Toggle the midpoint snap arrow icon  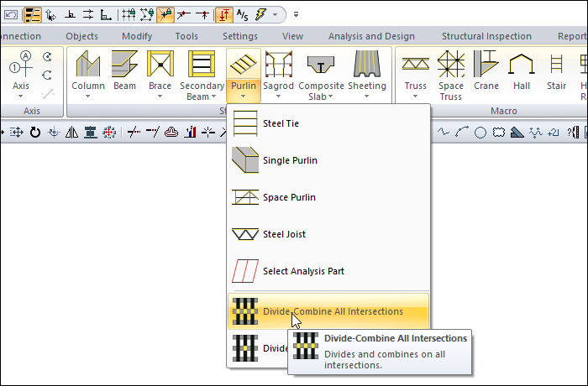[203, 15]
